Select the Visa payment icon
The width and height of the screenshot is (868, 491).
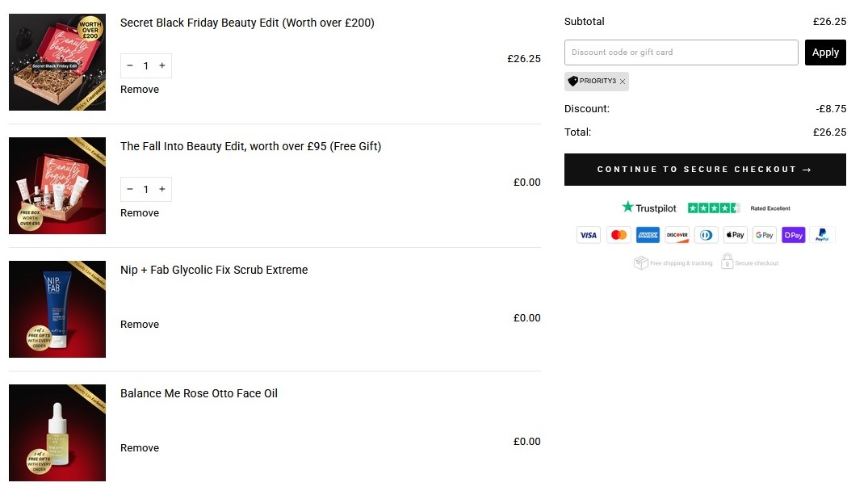[588, 235]
